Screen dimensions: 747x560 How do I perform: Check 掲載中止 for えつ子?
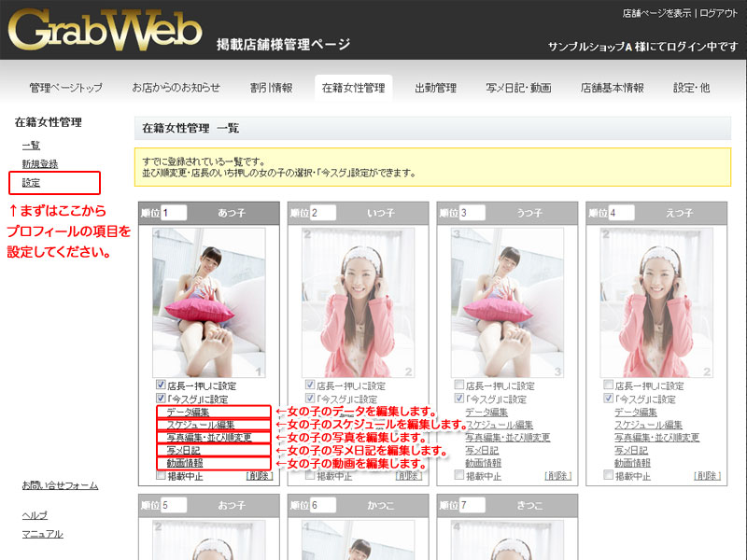[x=609, y=475]
